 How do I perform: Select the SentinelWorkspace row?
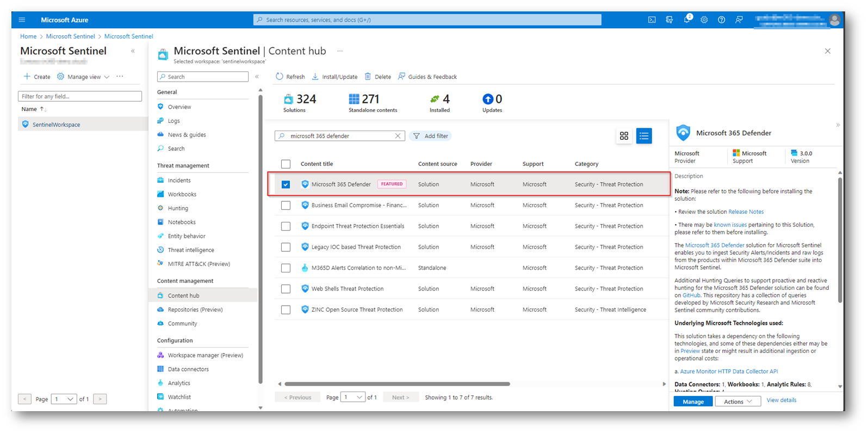click(83, 125)
